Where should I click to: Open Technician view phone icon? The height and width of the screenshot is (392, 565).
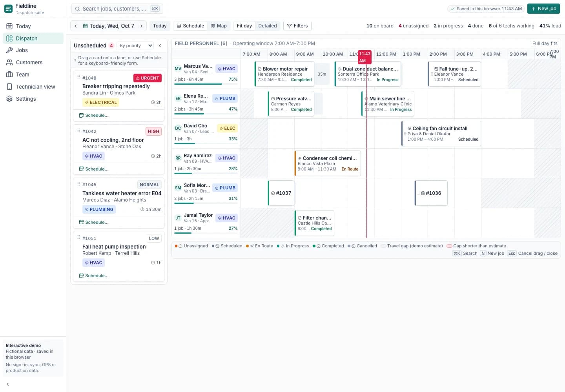pos(9,87)
